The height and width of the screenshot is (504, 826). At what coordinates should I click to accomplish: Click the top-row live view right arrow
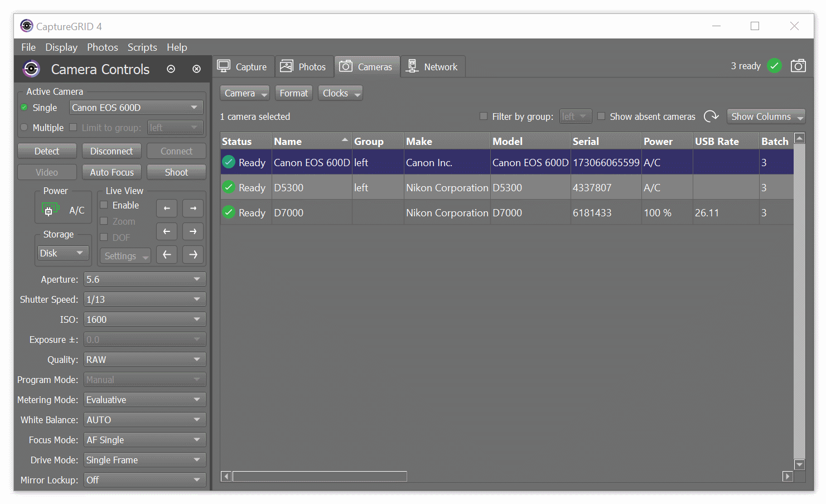(x=193, y=209)
